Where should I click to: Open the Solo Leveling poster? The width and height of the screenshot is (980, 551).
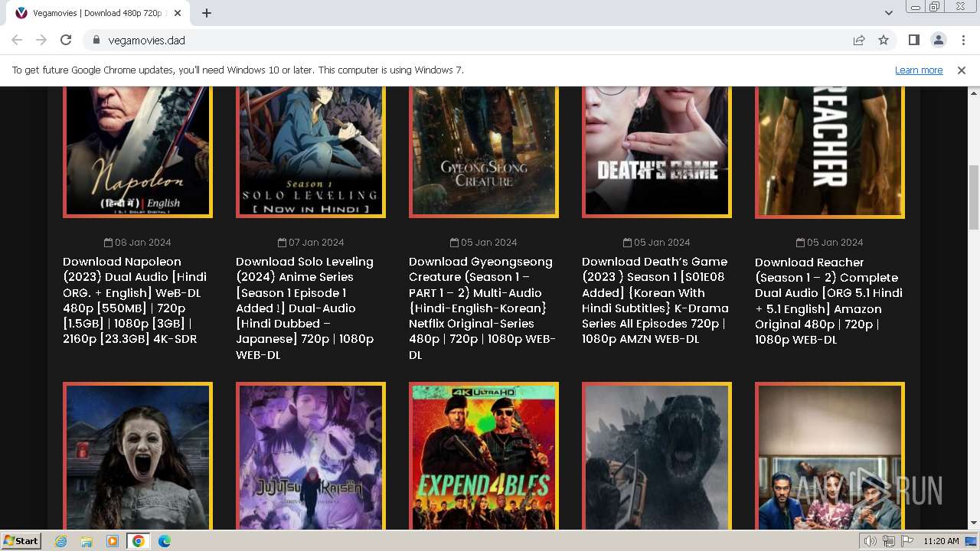click(x=311, y=152)
